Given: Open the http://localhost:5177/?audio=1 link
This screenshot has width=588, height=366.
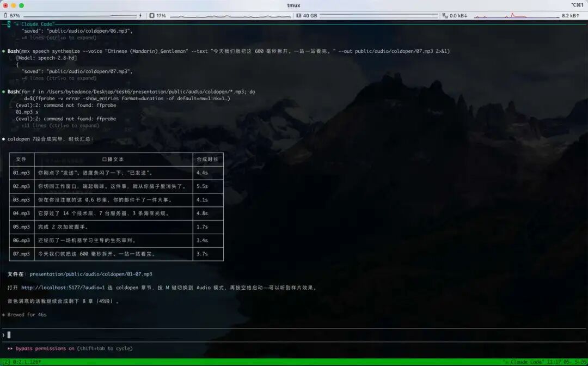Looking at the screenshot, I should 63,288.
